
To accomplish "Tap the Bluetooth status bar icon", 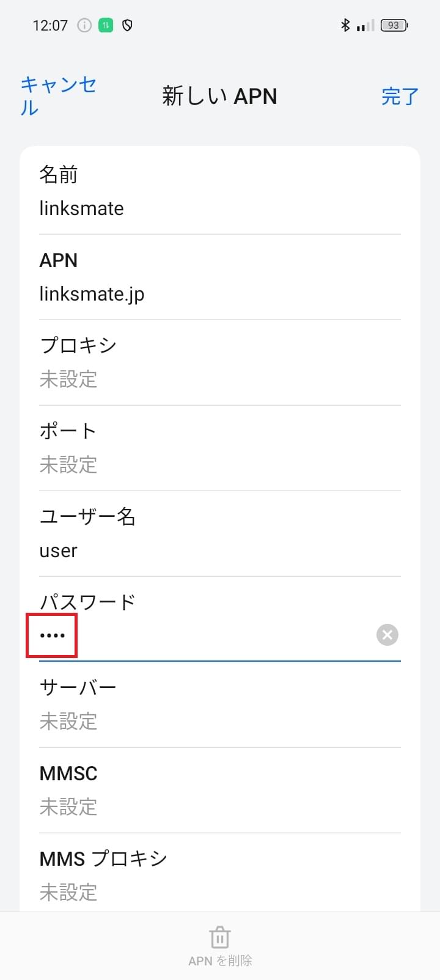I will tap(345, 25).
